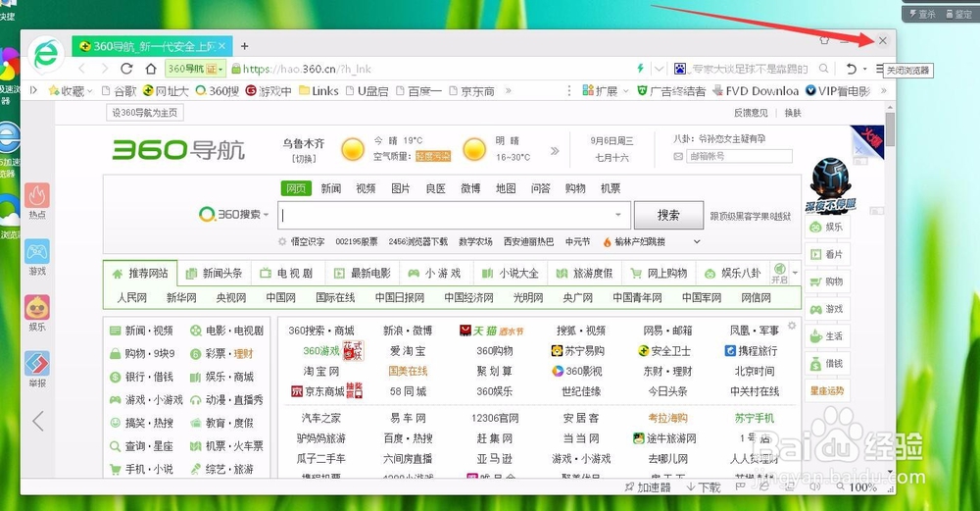Viewport: 980px width, 511px height.
Task: Select the 网页 search tab
Action: tap(296, 188)
